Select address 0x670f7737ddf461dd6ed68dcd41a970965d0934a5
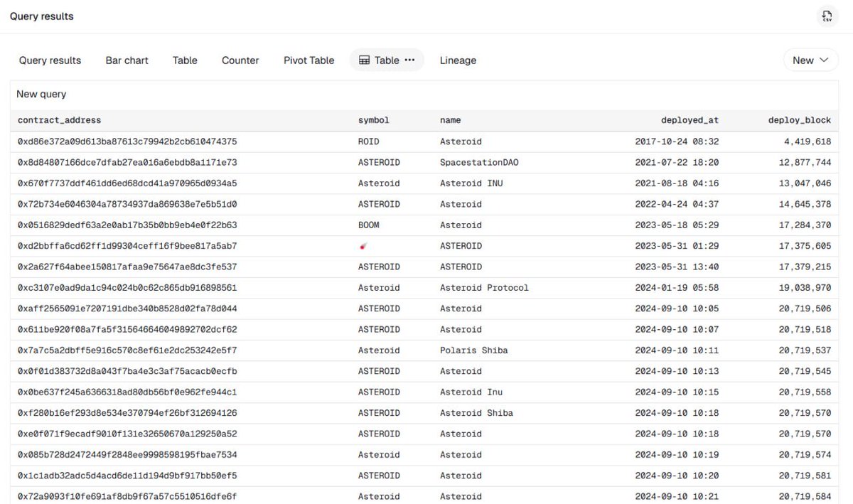 coord(127,183)
